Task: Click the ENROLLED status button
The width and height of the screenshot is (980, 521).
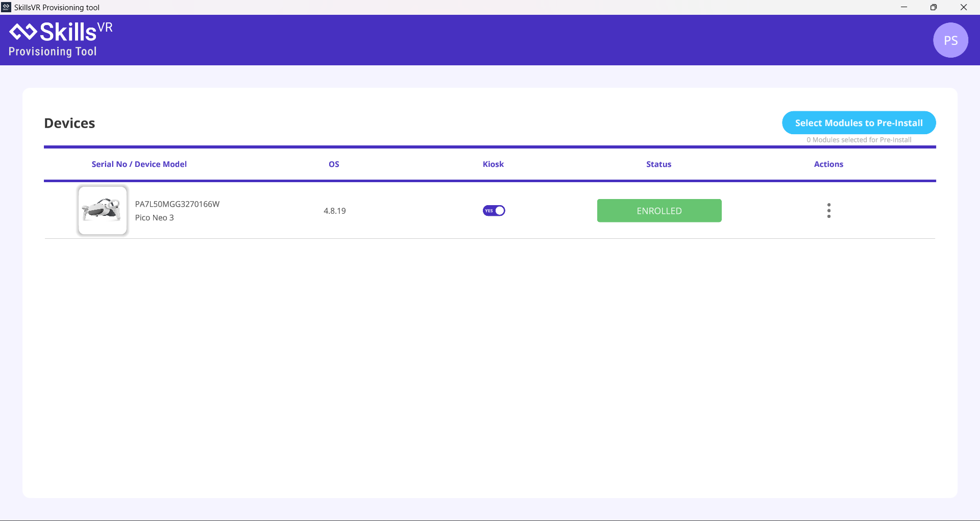Action: tap(659, 210)
